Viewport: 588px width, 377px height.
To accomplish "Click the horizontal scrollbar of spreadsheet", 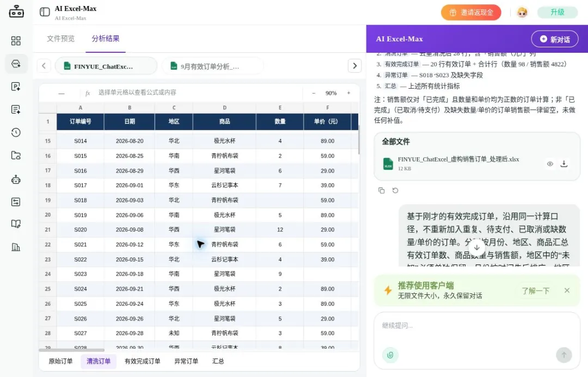I will coord(72,350).
